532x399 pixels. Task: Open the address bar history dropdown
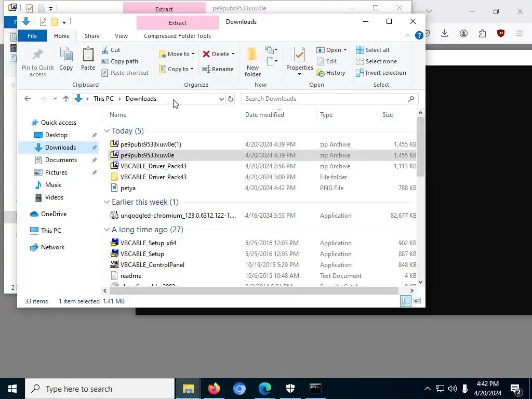221,99
